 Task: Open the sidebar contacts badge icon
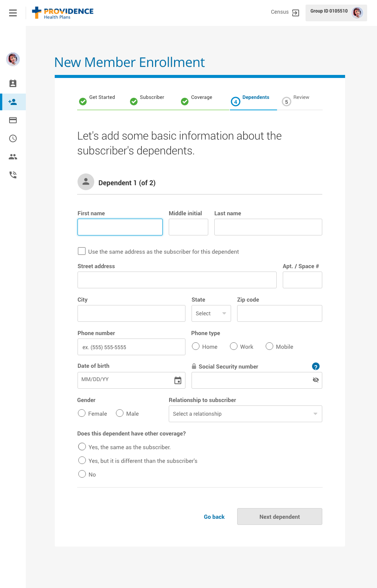coord(13,83)
